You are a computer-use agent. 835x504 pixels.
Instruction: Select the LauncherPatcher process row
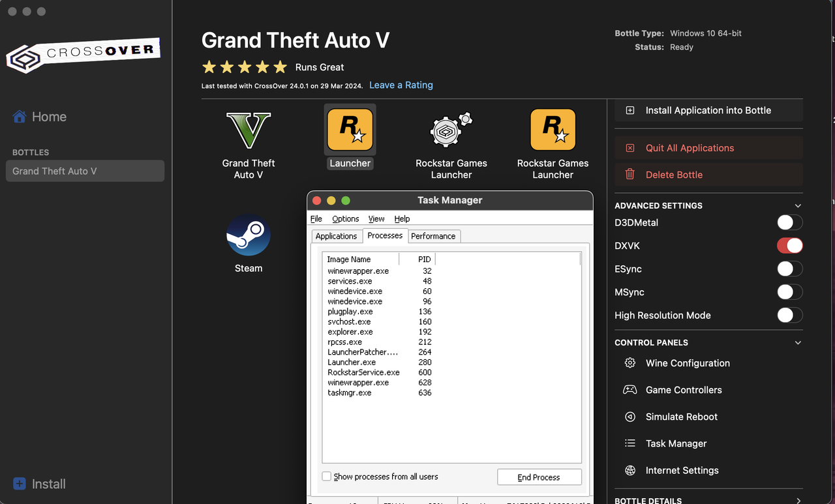380,352
